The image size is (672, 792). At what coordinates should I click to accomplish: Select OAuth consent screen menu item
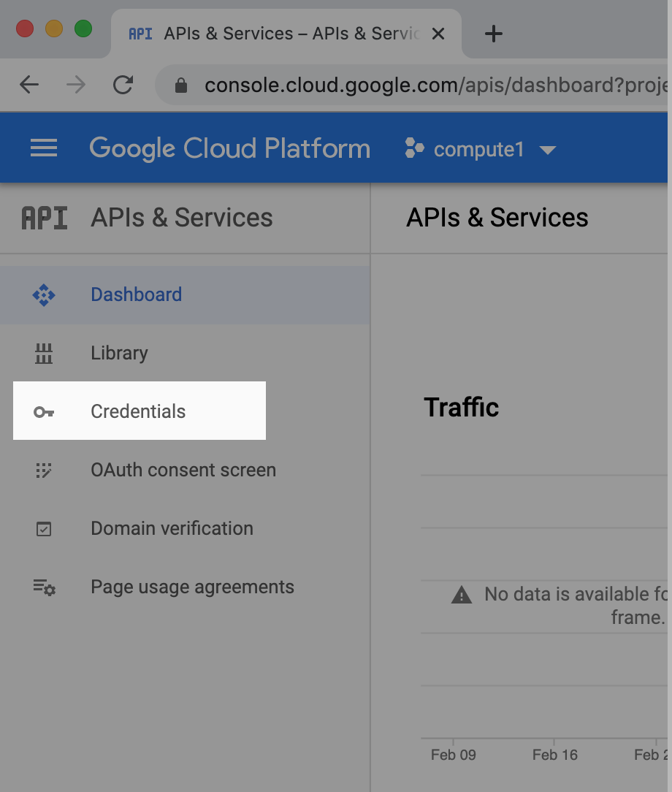pyautogui.click(x=183, y=471)
